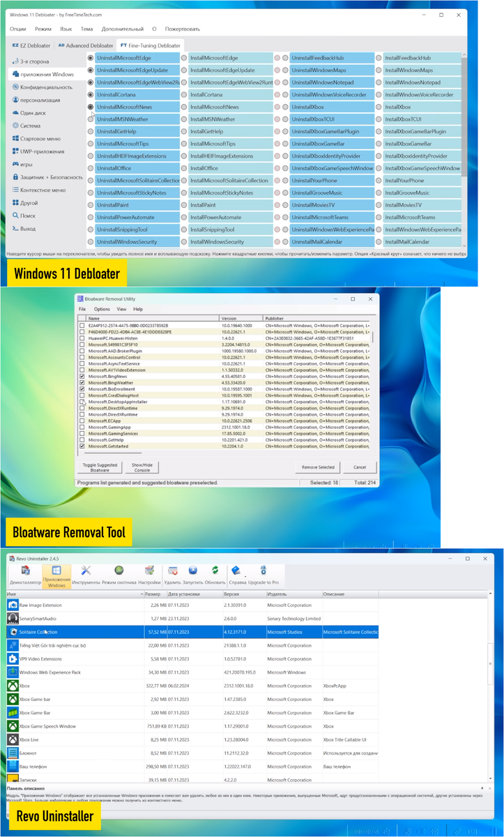504x837 pixels.
Task: Click Обновить icon in Revo toolbar
Action: coord(215,575)
